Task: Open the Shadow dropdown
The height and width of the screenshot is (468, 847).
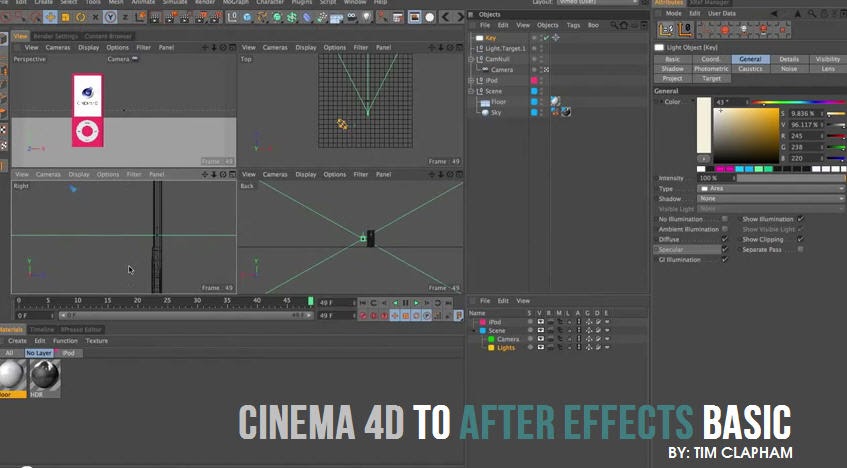Action: point(771,198)
